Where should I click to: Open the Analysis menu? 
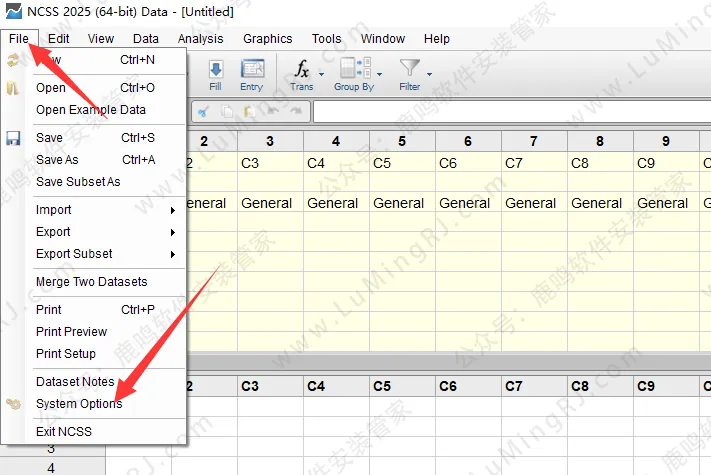(x=200, y=39)
